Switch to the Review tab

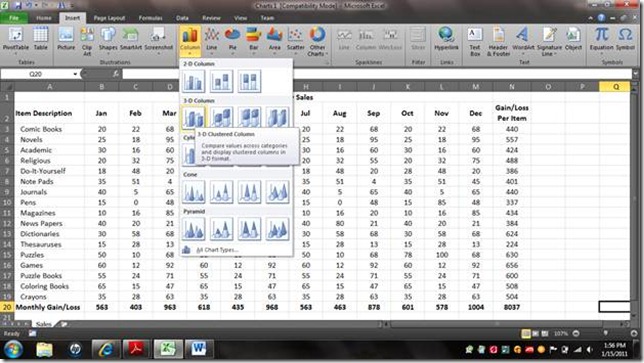(211, 18)
